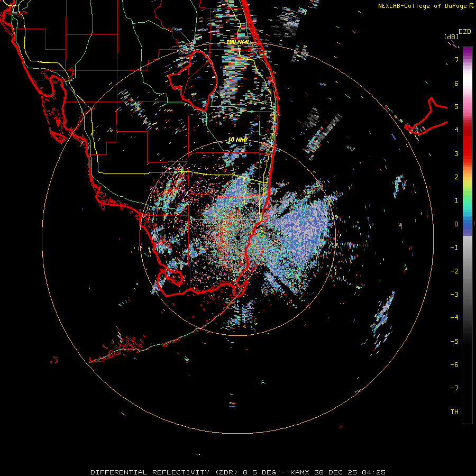Image resolution: width=476 pixels, height=476 pixels.
Task: Click the -3 value on the scale
Action: 454,295
